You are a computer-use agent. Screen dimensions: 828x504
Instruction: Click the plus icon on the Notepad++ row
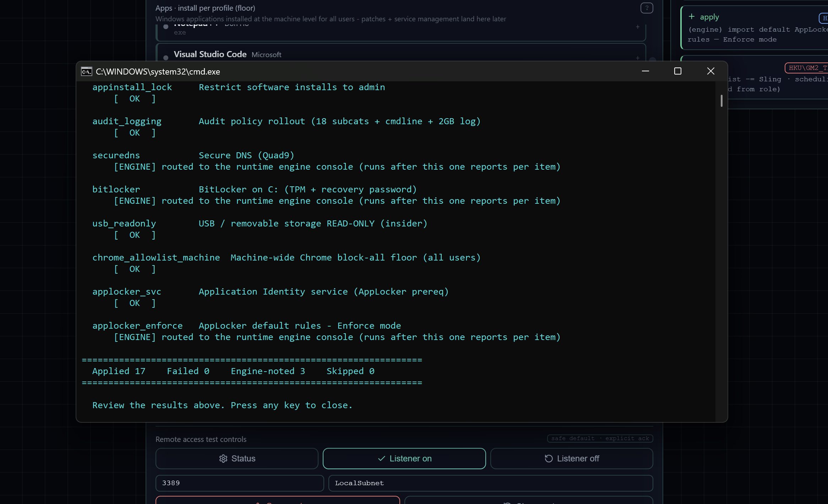pyautogui.click(x=638, y=27)
